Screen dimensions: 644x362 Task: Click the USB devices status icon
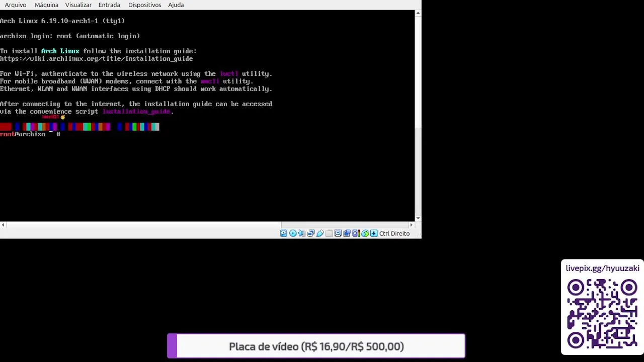tap(320, 233)
